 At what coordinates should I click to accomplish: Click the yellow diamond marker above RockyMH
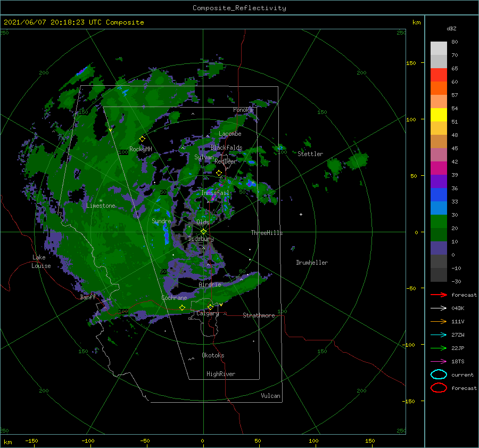(x=142, y=139)
